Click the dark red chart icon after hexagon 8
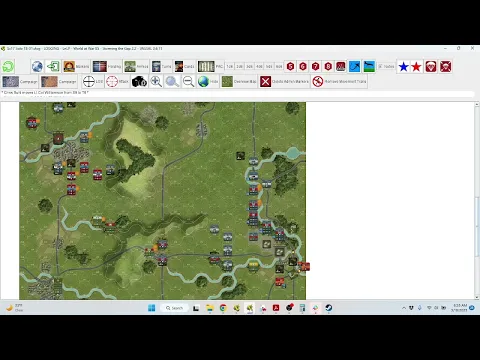Screen dimensions: 480x360 [x=341, y=66]
